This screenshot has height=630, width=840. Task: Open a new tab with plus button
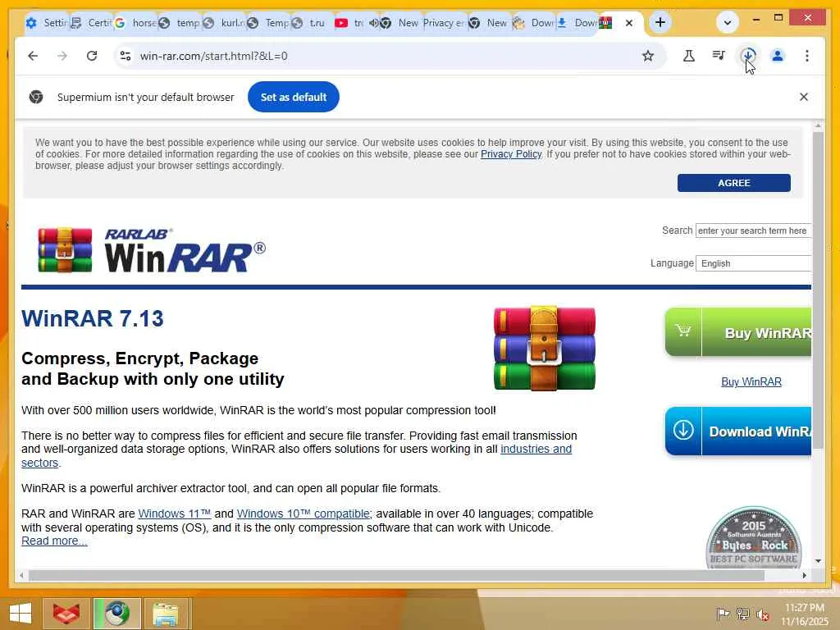660,22
